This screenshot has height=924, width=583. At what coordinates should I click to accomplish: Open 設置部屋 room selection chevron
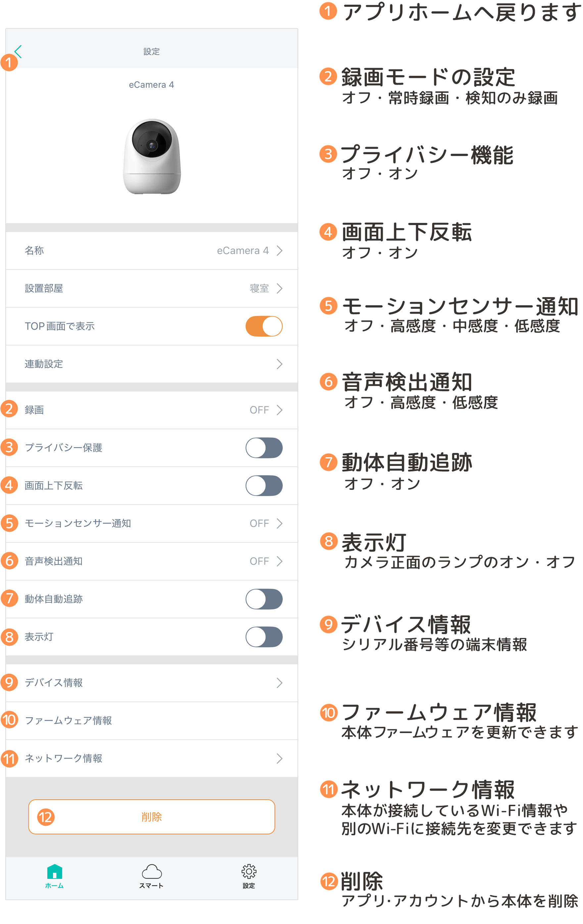coord(279,289)
